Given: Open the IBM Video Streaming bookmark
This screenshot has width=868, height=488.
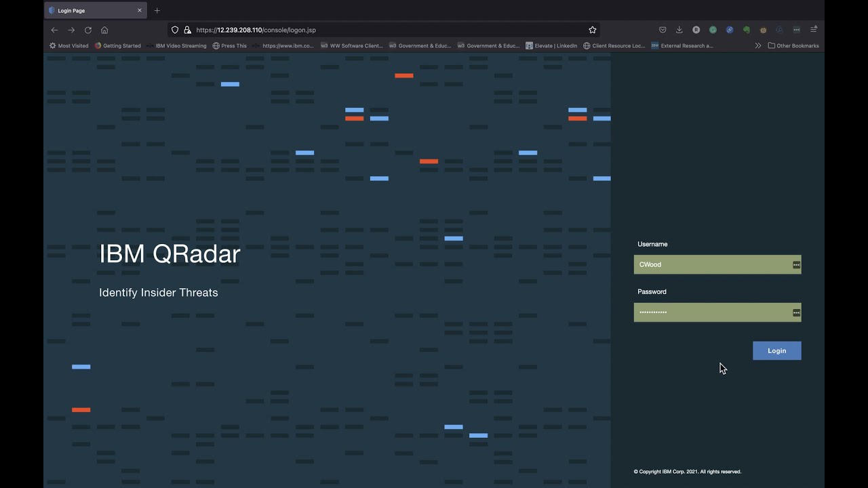Looking at the screenshot, I should (x=176, y=46).
